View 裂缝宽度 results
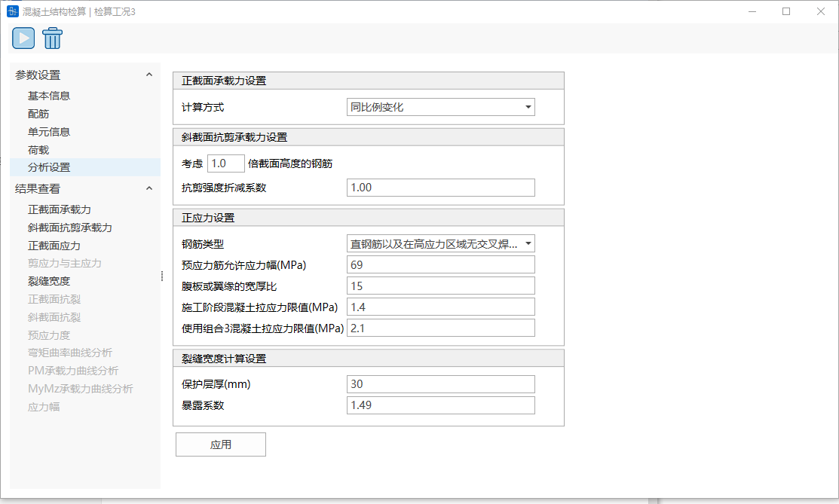The width and height of the screenshot is (839, 504). tap(49, 282)
